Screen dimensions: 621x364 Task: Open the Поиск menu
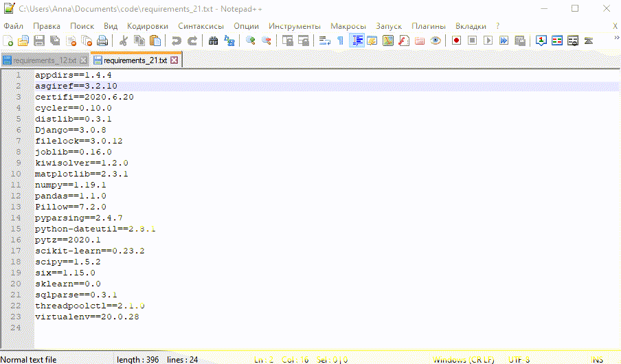(82, 26)
